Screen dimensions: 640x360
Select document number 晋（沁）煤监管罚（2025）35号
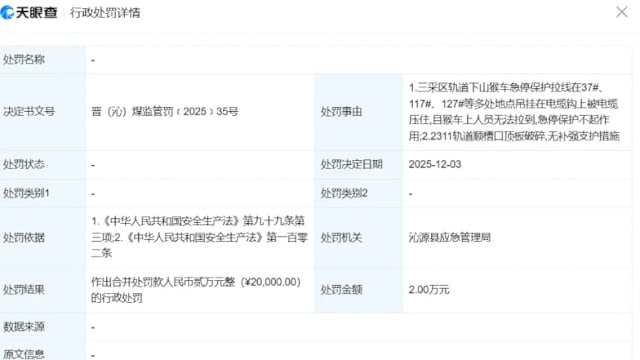pyautogui.click(x=164, y=111)
